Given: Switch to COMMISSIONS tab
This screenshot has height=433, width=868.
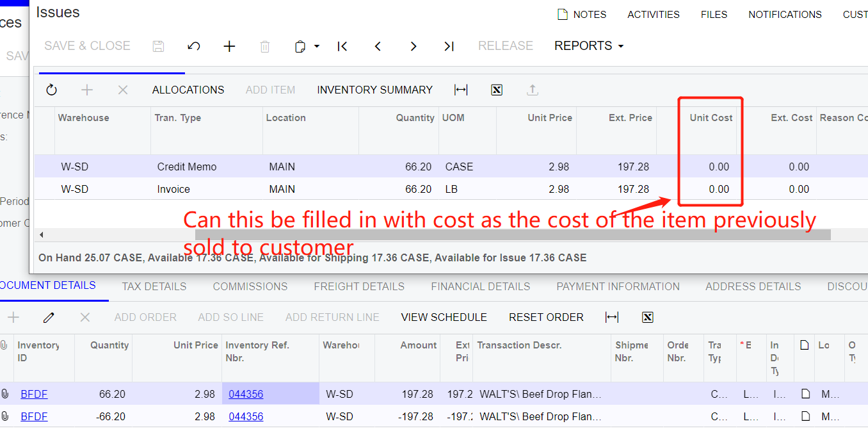Looking at the screenshot, I should tap(250, 286).
